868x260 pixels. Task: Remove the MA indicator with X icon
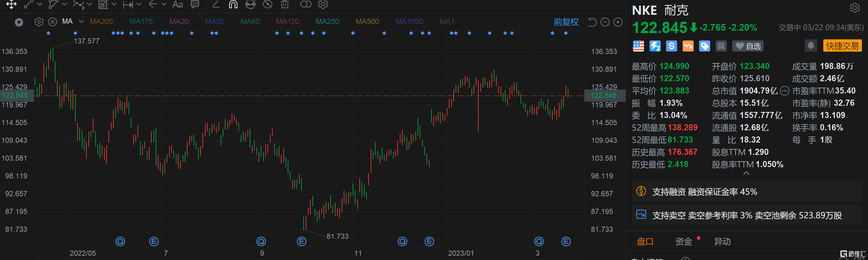pyautogui.click(x=53, y=22)
